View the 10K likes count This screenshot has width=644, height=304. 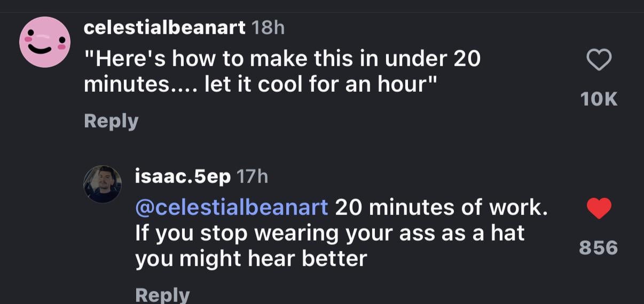click(599, 99)
